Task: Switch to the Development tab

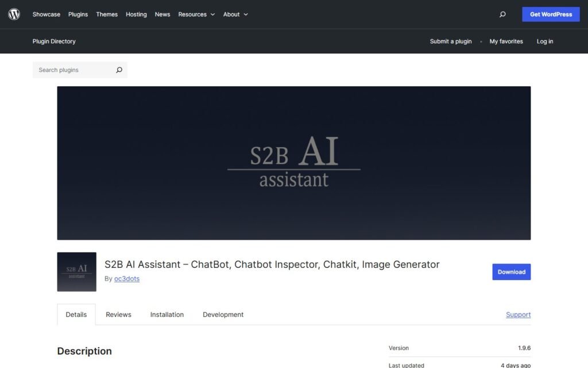Action: [x=223, y=315]
